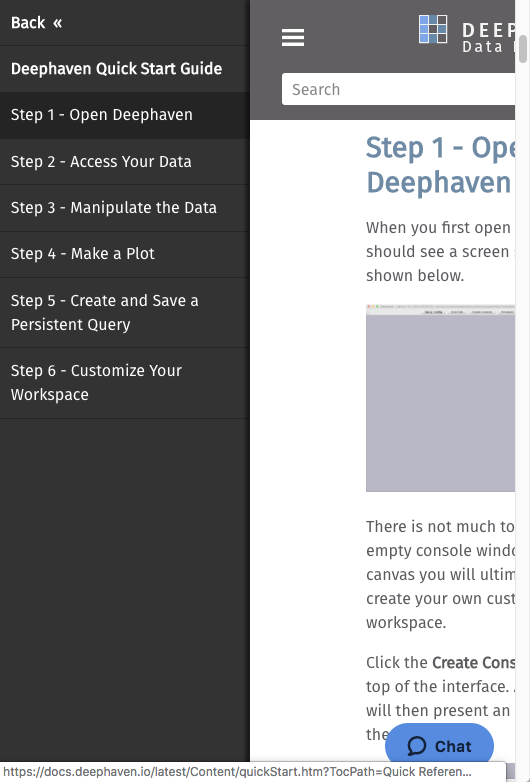The width and height of the screenshot is (530, 782).
Task: Click the paragraph starting "When you first open"
Action: point(440,251)
